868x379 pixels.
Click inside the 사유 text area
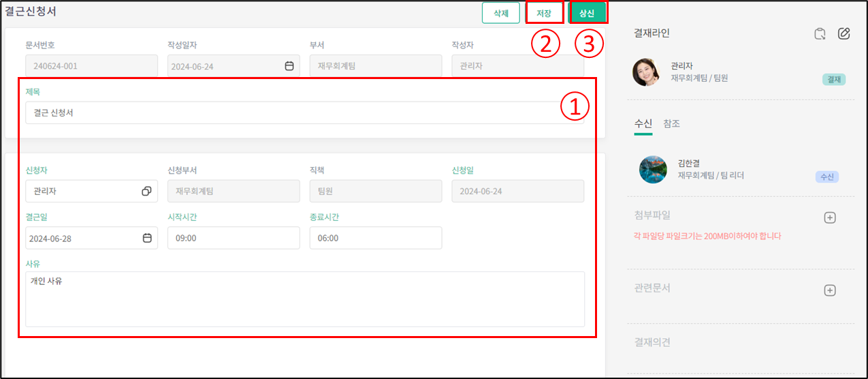tap(304, 299)
